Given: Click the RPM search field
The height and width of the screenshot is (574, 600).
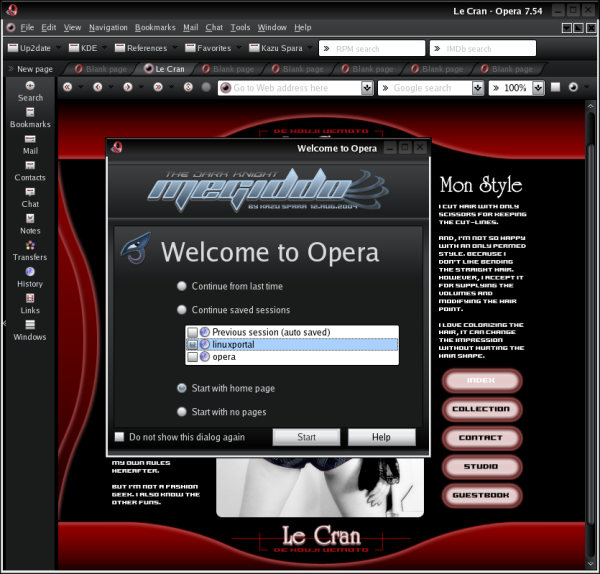Looking at the screenshot, I should 372,49.
